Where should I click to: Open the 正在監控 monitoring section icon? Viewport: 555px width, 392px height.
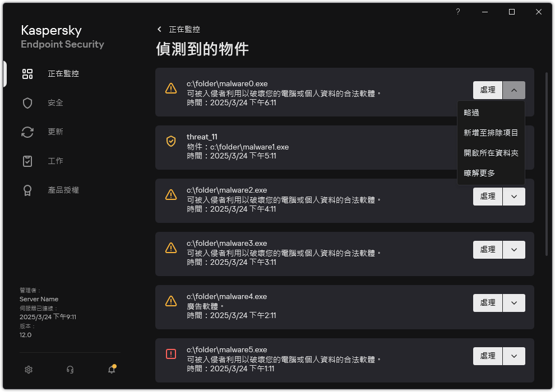[27, 73]
